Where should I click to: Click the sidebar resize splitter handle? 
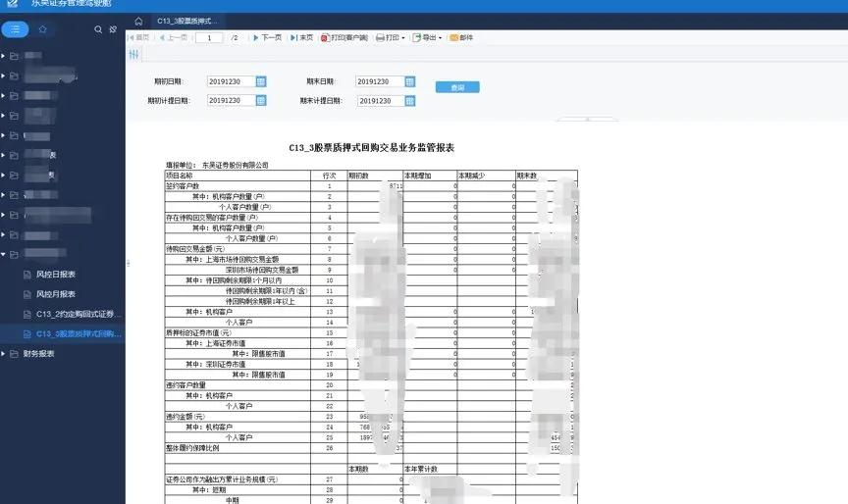point(129,263)
